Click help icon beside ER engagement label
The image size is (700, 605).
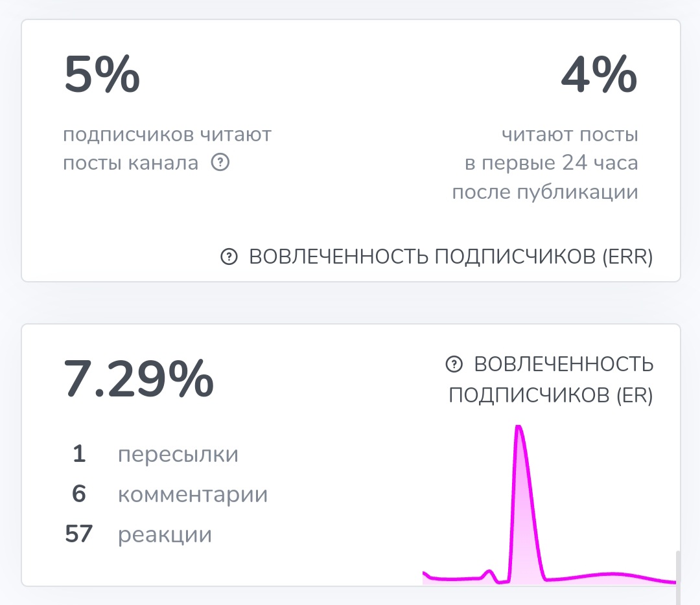click(x=454, y=365)
